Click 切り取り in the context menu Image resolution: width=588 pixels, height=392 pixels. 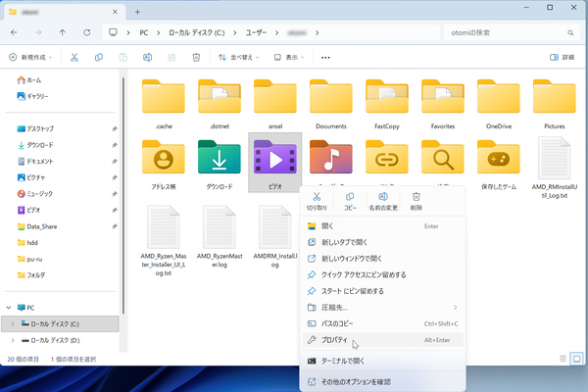(317, 202)
